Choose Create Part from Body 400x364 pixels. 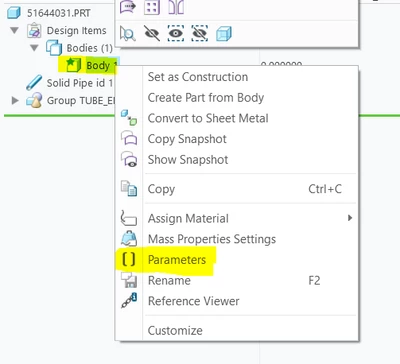(206, 98)
